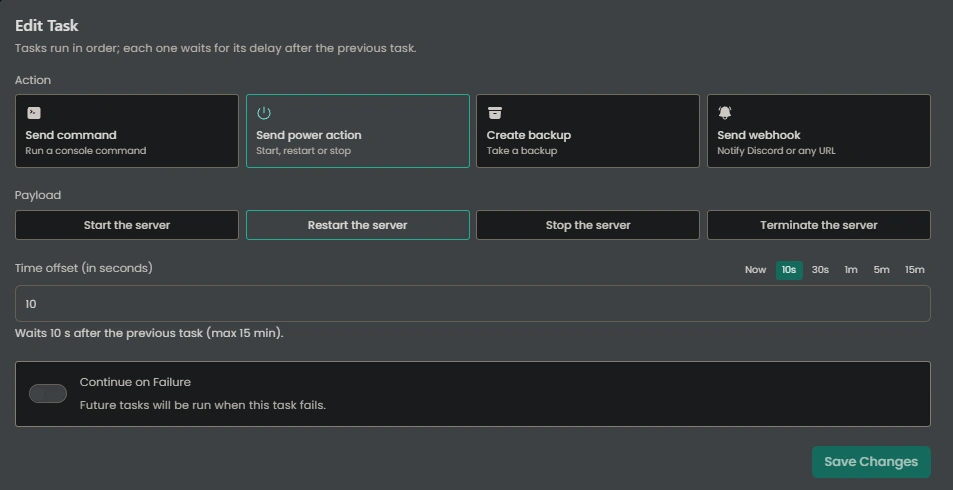This screenshot has height=490, width=953.
Task: Toggle the Continue on Failure switch
Action: (48, 394)
